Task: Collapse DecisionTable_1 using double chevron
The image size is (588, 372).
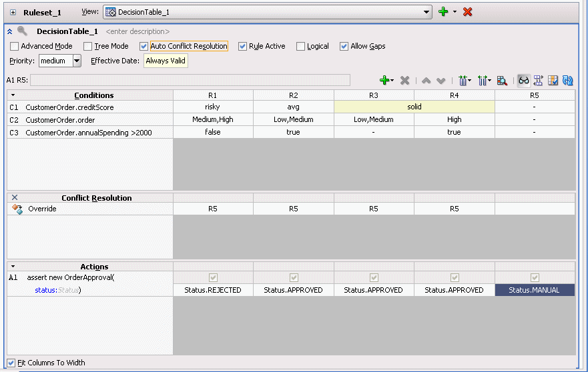Action: click(10, 32)
